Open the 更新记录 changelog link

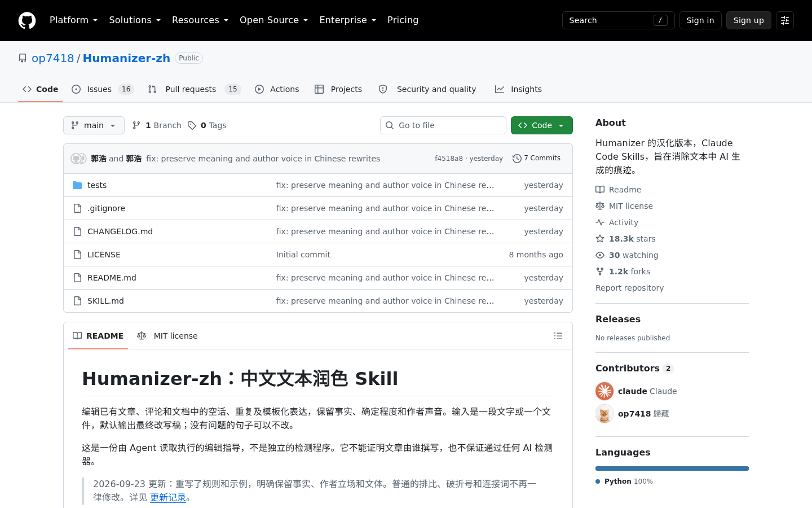pos(168,497)
